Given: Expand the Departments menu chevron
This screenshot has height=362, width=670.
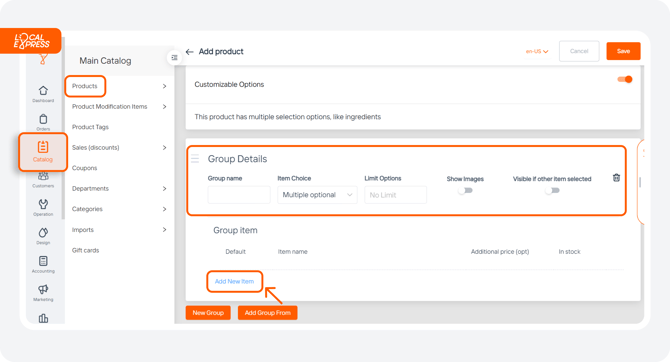Looking at the screenshot, I should pyautogui.click(x=165, y=188).
